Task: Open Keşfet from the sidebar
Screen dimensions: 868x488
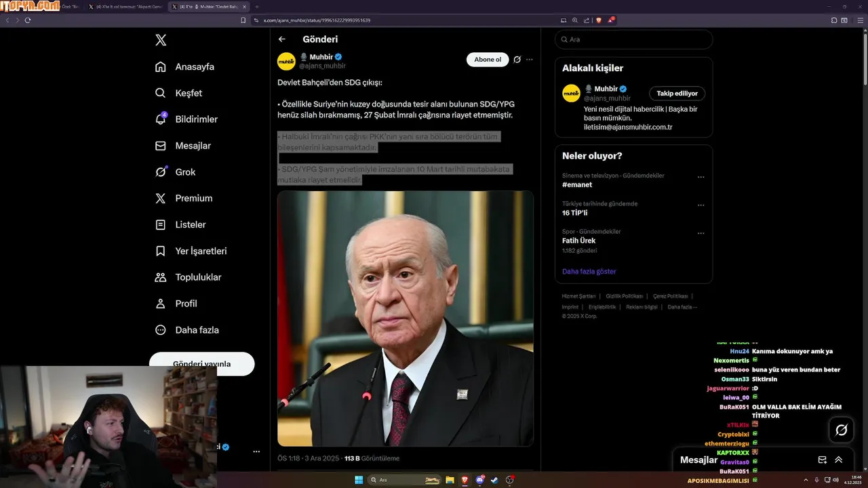Action: click(179, 93)
